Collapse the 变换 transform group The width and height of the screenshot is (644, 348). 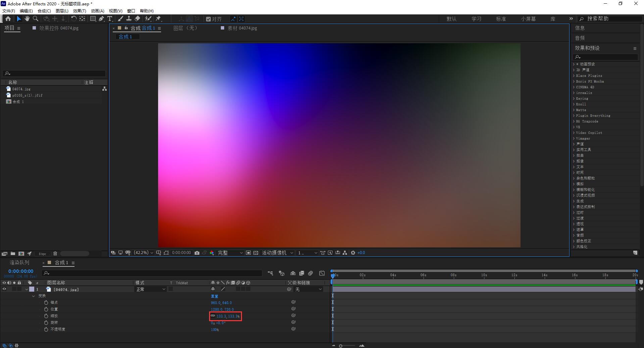click(x=33, y=296)
